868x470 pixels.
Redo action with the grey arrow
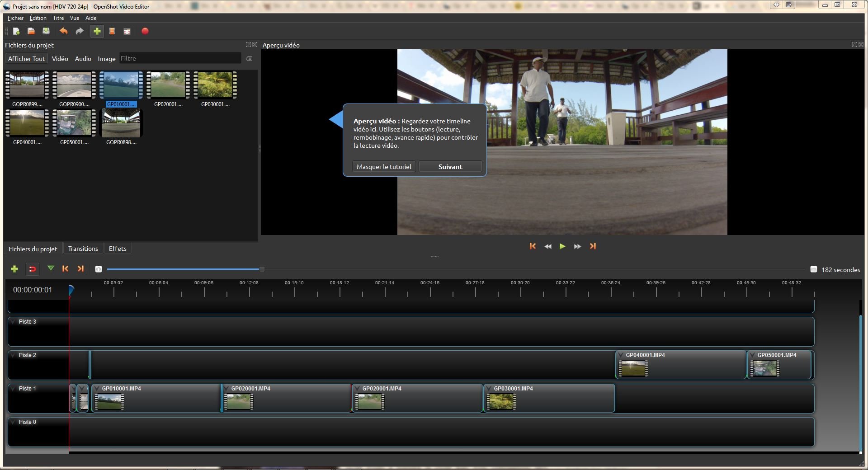(80, 31)
